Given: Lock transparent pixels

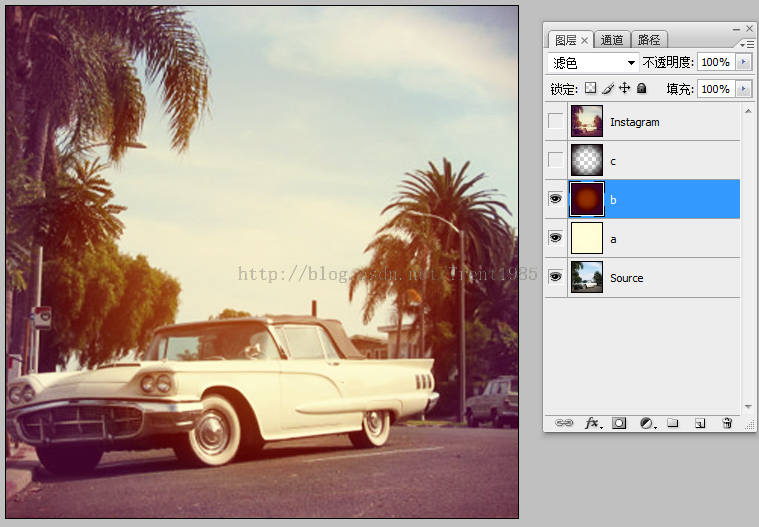Looking at the screenshot, I should tap(590, 89).
